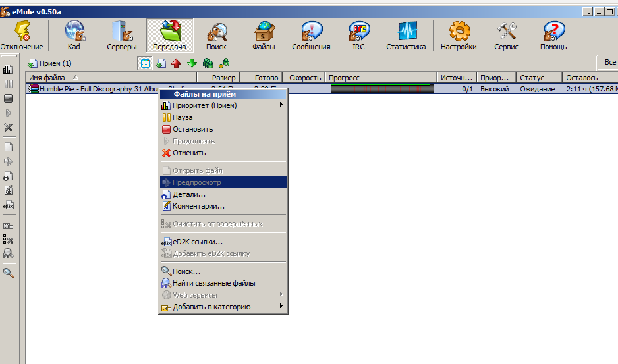The image size is (618, 364).
Task: Show uploads via red up arrow
Action: pyautogui.click(x=176, y=63)
